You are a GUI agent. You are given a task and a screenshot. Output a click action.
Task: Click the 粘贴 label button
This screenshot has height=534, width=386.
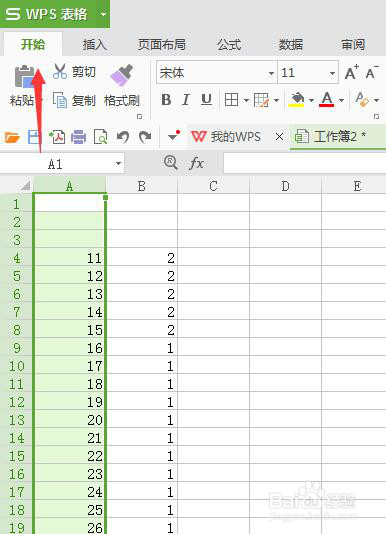click(x=21, y=100)
